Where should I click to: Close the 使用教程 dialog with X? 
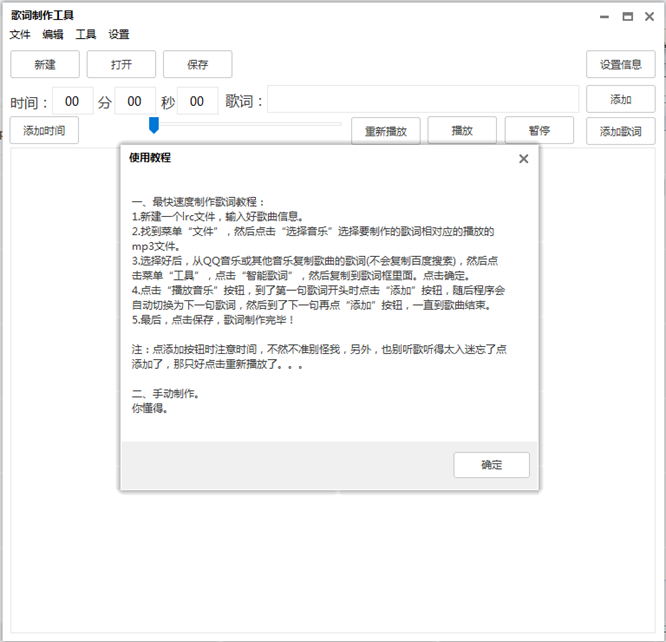(523, 158)
